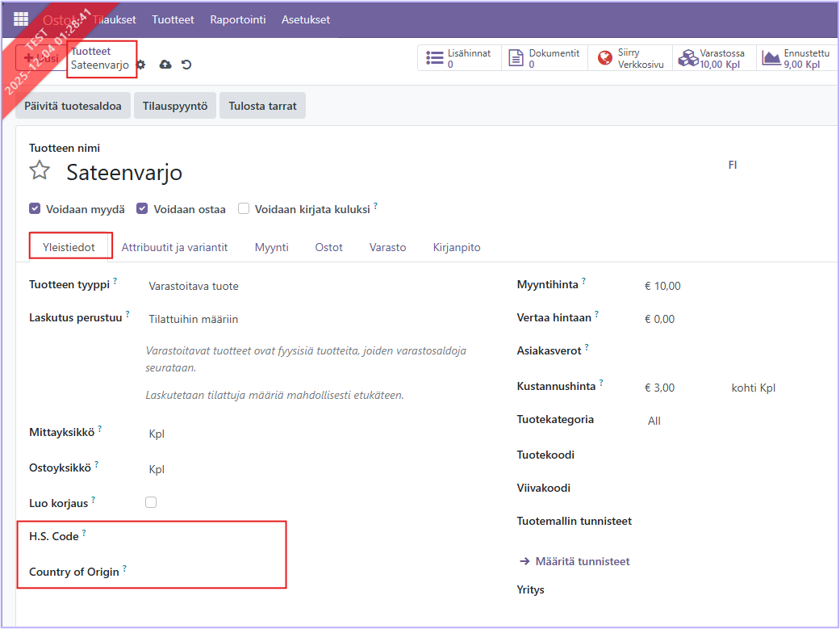Open Dokumentit documents stat button
The image size is (840, 629).
click(545, 58)
